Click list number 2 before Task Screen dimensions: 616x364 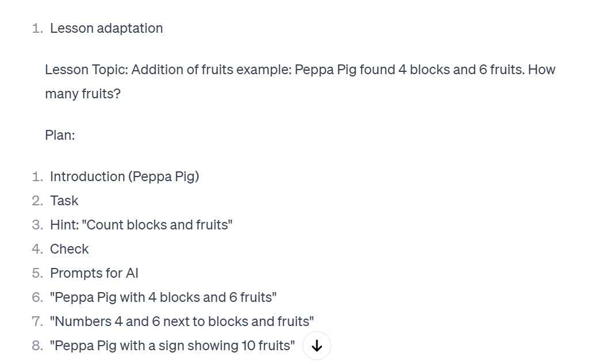tap(37, 201)
